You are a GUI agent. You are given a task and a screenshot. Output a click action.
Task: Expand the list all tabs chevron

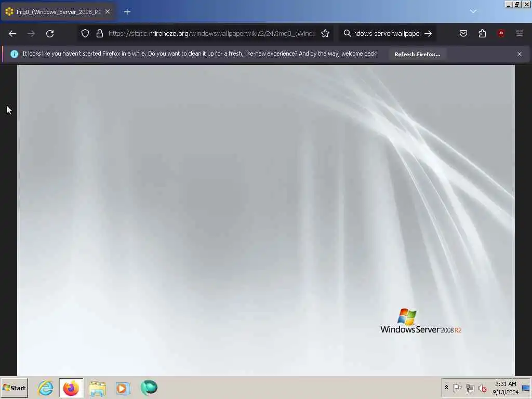coord(473,11)
